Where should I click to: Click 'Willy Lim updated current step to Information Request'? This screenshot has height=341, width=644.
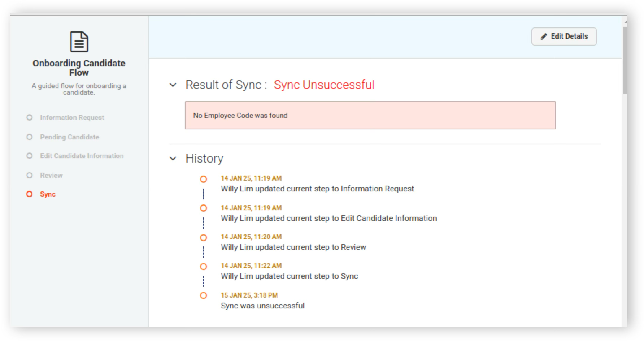(x=317, y=189)
